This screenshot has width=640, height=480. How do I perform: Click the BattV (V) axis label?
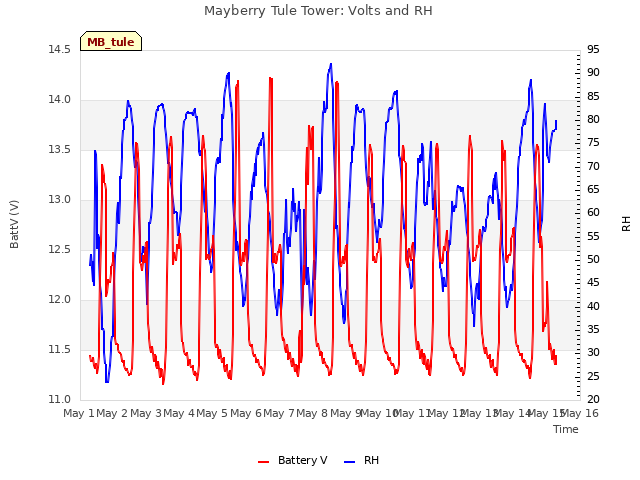click(14, 224)
